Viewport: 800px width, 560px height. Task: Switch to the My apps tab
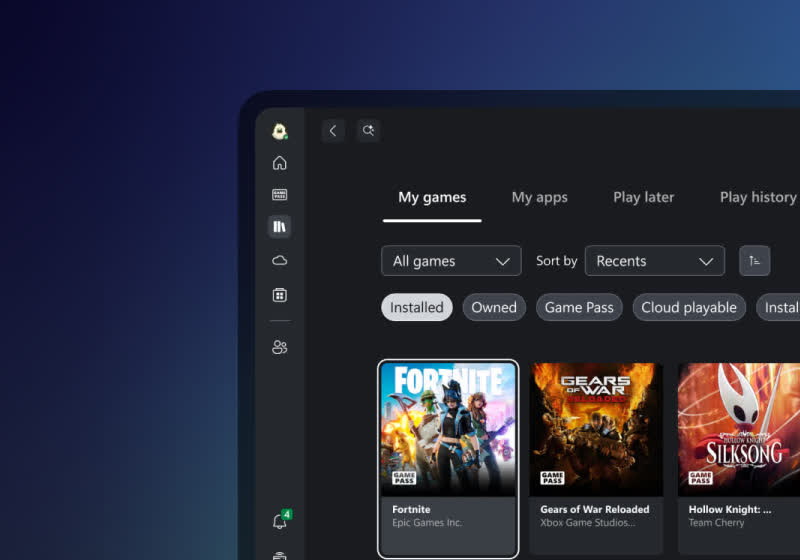(x=539, y=197)
